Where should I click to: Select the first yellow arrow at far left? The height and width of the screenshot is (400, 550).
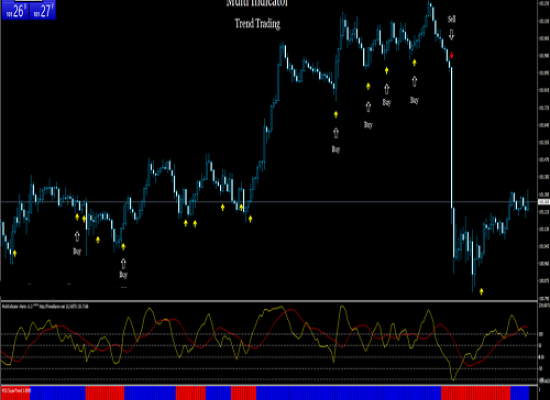click(x=15, y=253)
